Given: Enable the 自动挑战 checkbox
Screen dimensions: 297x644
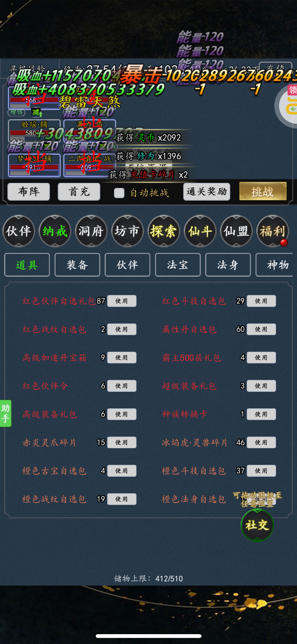Looking at the screenshot, I should click(x=119, y=193).
